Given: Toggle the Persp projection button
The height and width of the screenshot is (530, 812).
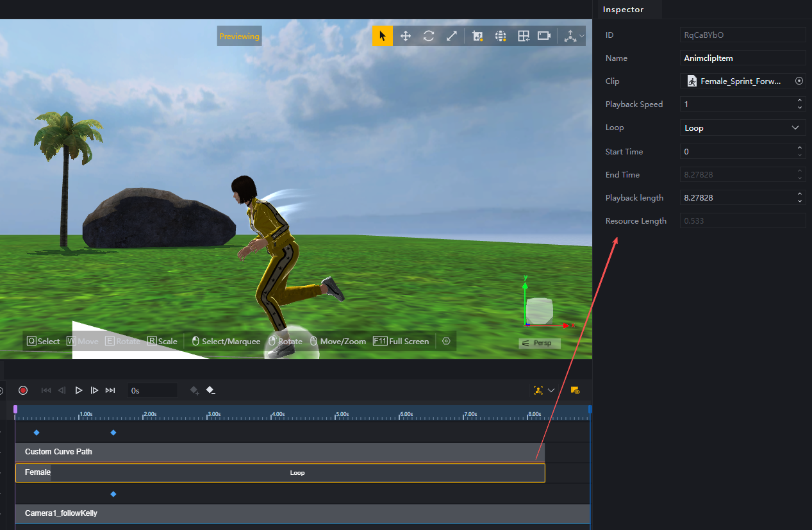Looking at the screenshot, I should 539,344.
